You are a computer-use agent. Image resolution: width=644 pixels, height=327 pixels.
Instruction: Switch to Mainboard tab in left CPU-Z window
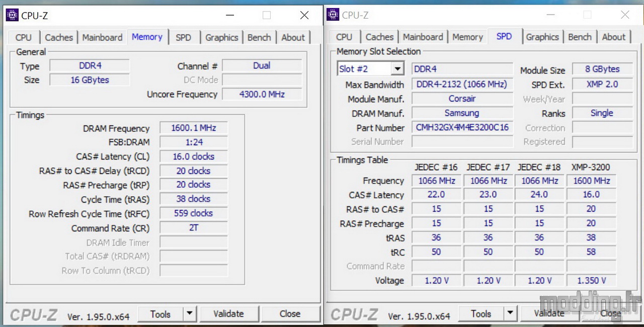click(x=102, y=37)
